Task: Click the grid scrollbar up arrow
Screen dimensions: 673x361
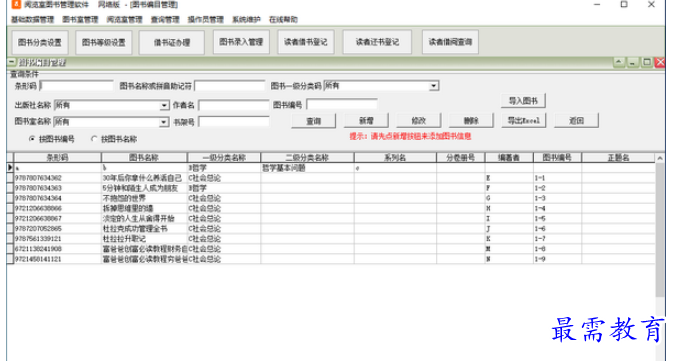Action: pos(660,158)
